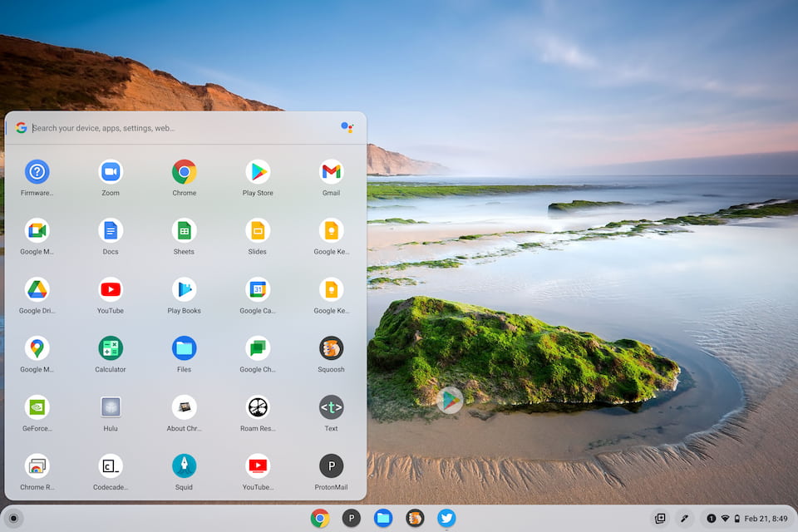Screen dimensions: 798x532
Task: Open the Google Maps pin icon app
Action: pos(37,348)
